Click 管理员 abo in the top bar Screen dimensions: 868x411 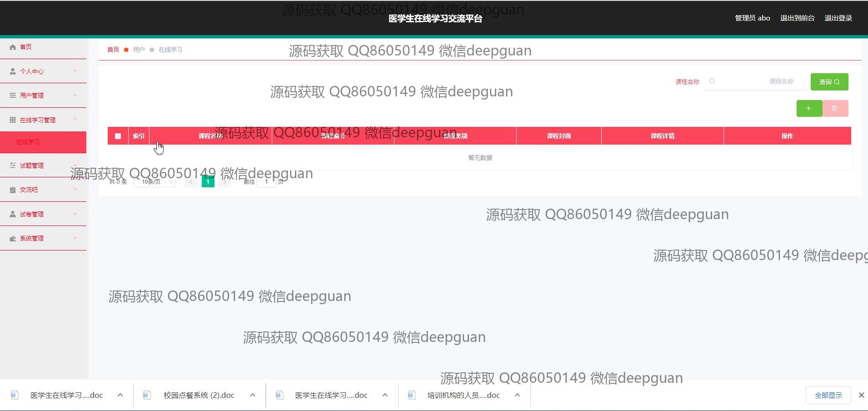tap(753, 18)
